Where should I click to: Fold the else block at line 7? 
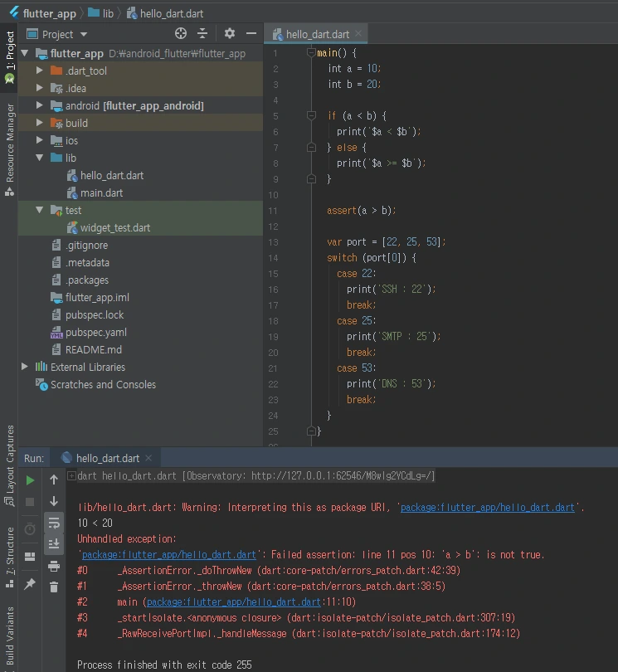311,148
